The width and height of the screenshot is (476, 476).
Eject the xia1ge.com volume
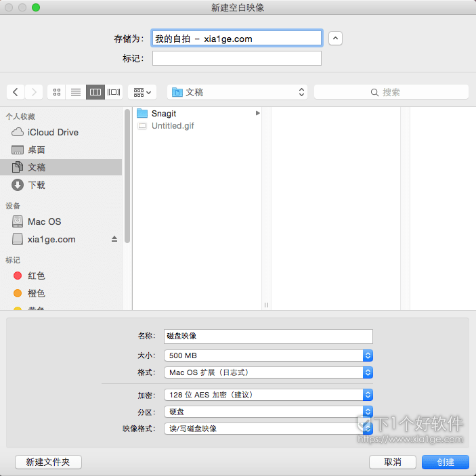(x=114, y=239)
